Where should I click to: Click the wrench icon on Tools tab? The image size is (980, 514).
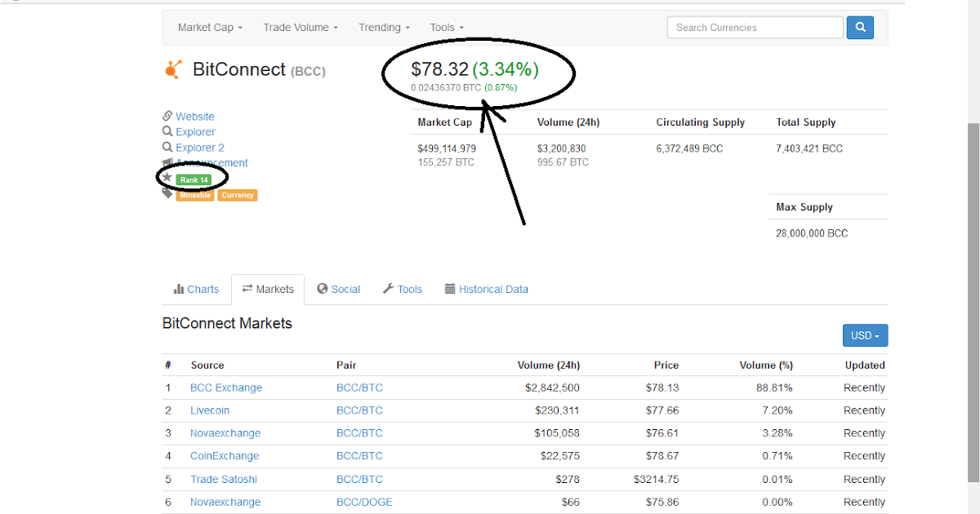click(389, 289)
